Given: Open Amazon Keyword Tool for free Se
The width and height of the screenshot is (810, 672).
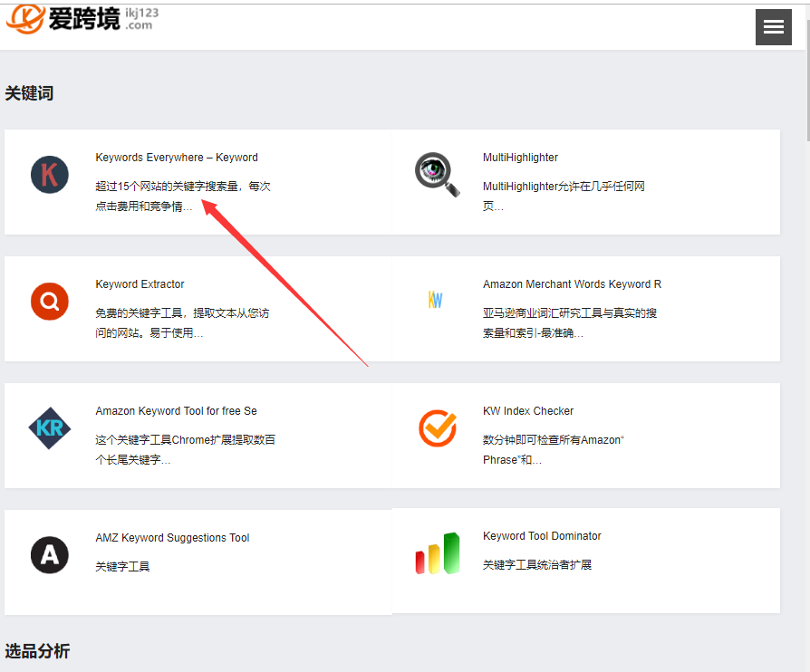Looking at the screenshot, I should (x=176, y=411).
